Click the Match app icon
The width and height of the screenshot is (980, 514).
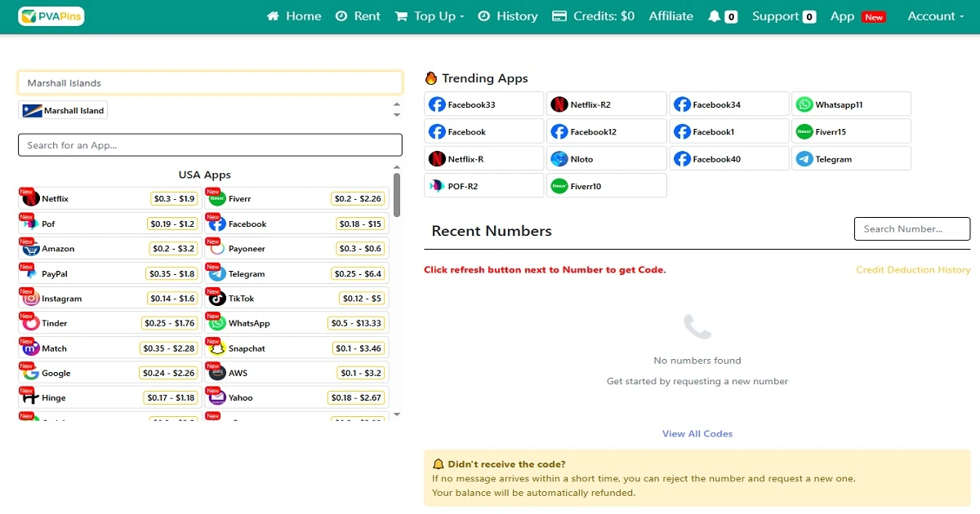[31, 348]
